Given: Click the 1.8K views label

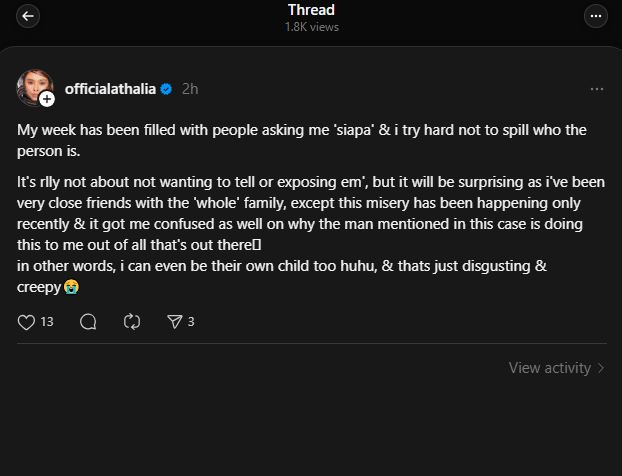Looking at the screenshot, I should (311, 27).
